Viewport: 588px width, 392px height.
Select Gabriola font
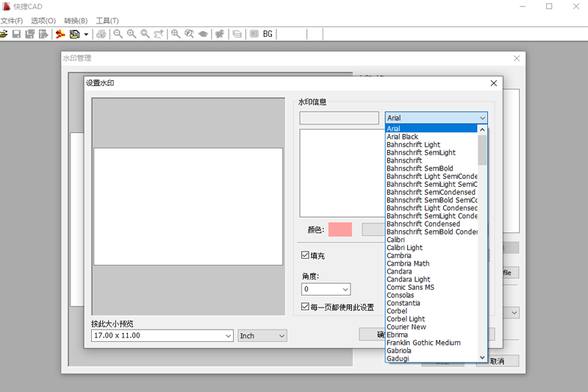(431, 351)
